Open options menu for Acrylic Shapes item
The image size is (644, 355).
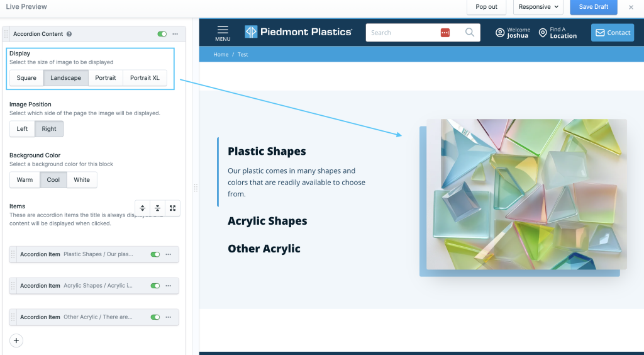168,286
